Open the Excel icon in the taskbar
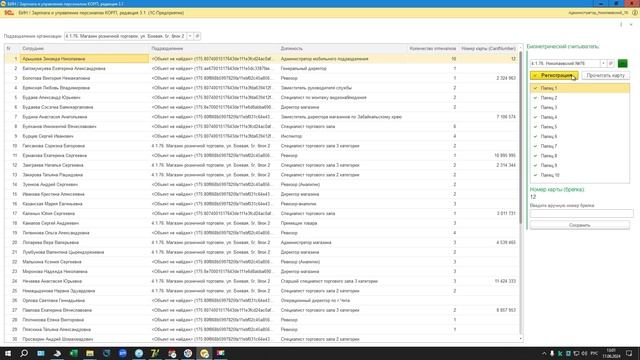Image resolution: width=640 pixels, height=360 pixels. (x=73, y=353)
